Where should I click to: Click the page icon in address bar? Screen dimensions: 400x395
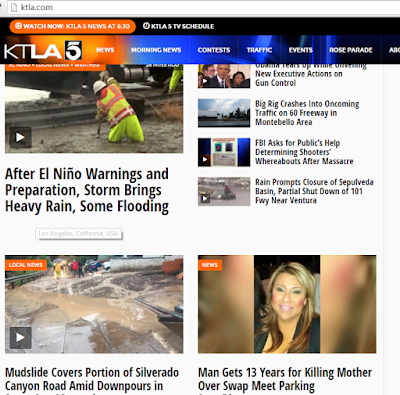[x=14, y=7]
